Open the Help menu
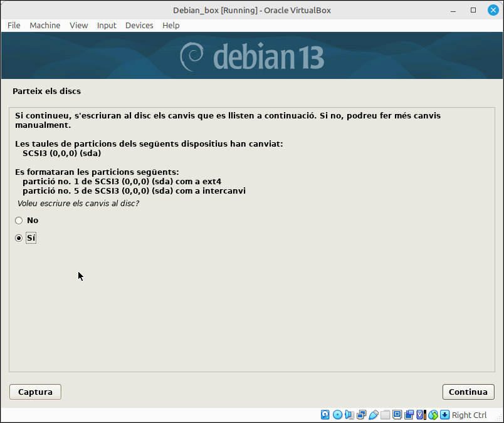This screenshot has height=423, width=504. [171, 26]
